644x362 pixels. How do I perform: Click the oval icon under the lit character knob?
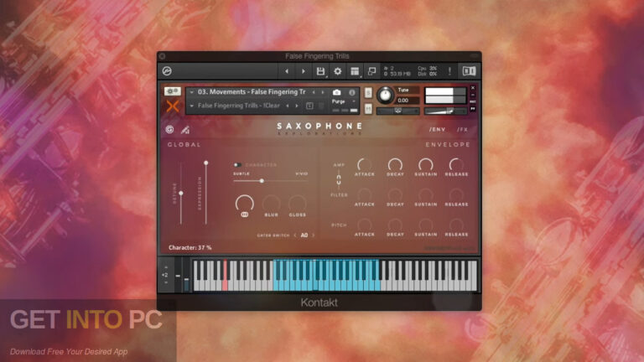244,215
